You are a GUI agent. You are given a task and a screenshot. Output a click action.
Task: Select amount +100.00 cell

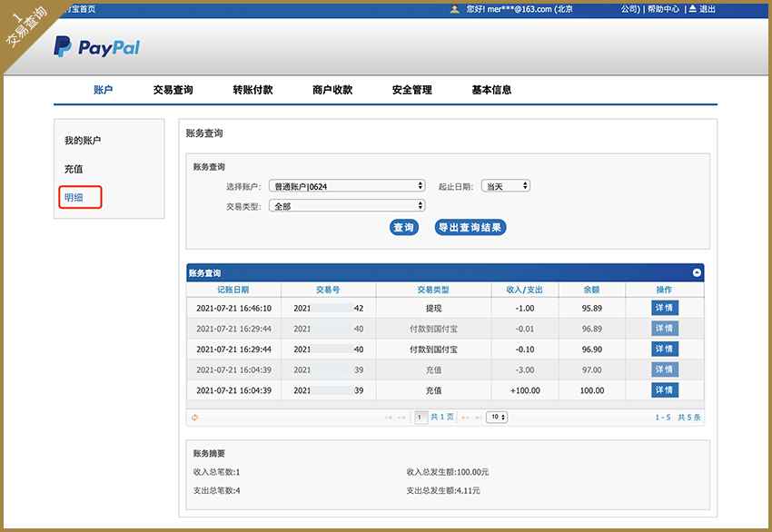pos(525,390)
